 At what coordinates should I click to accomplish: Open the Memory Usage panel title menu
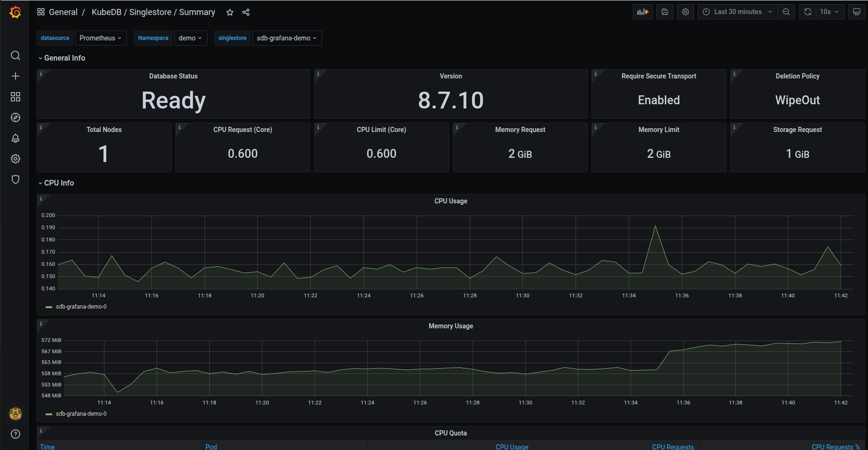pyautogui.click(x=451, y=326)
